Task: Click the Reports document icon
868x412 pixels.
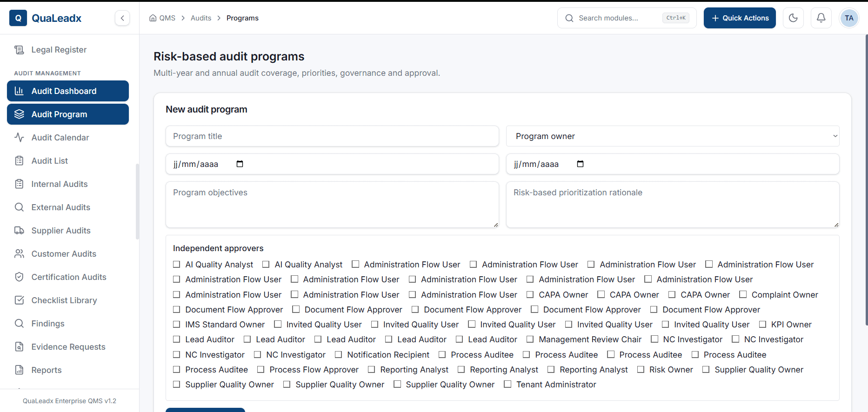Action: pos(19,370)
